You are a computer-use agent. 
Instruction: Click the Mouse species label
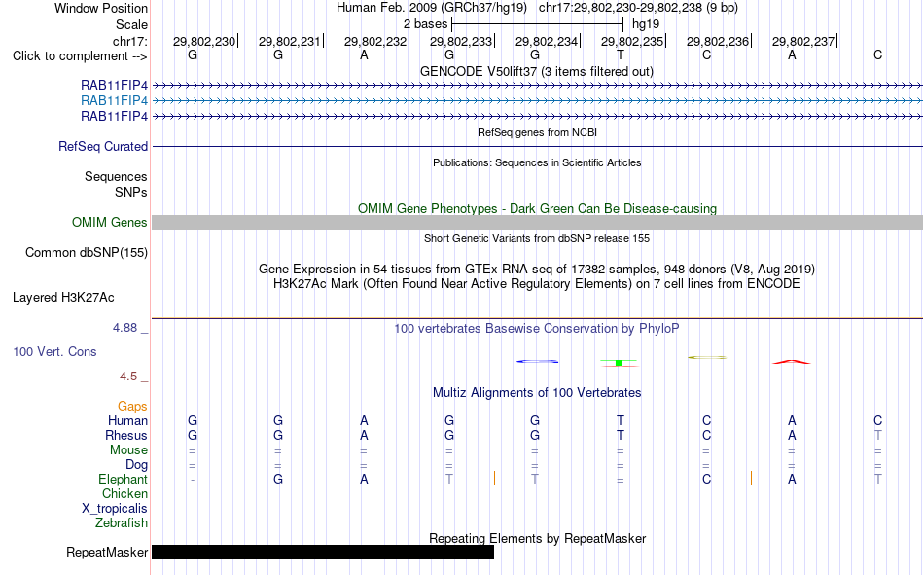pos(128,449)
